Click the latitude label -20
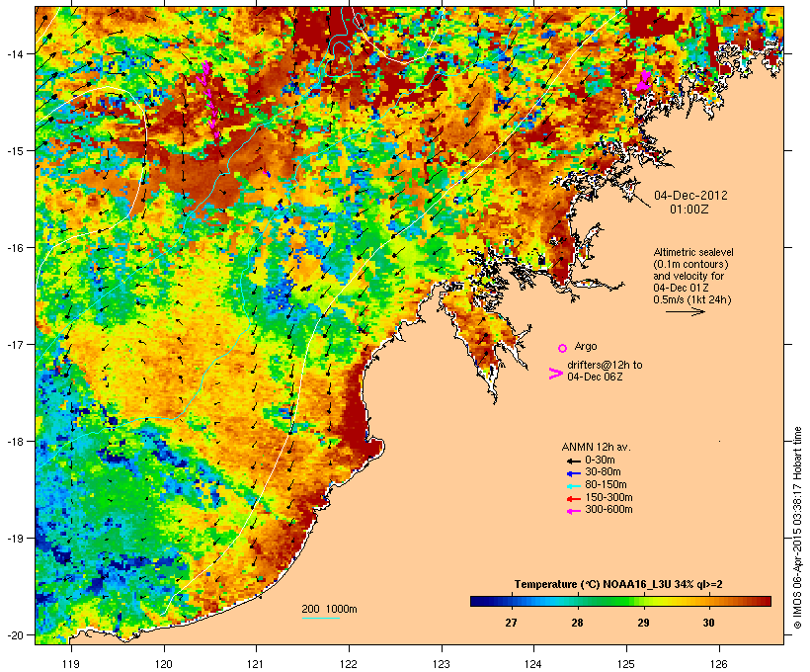 point(14,634)
